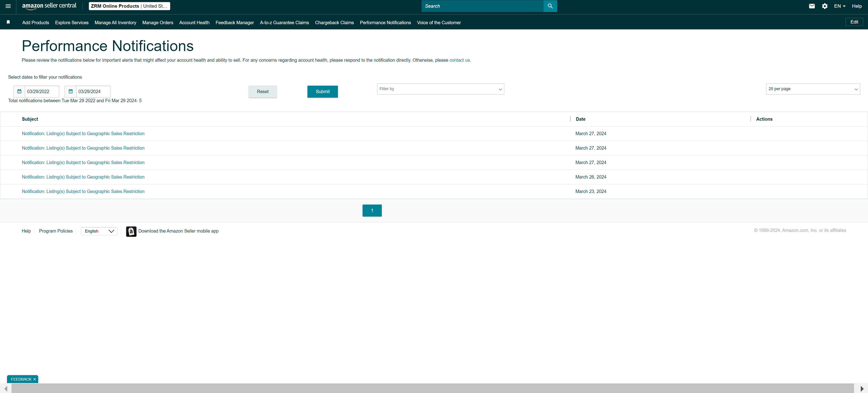Open Chargeback Claims
Screen dimensions: 868x393
[x=334, y=23]
